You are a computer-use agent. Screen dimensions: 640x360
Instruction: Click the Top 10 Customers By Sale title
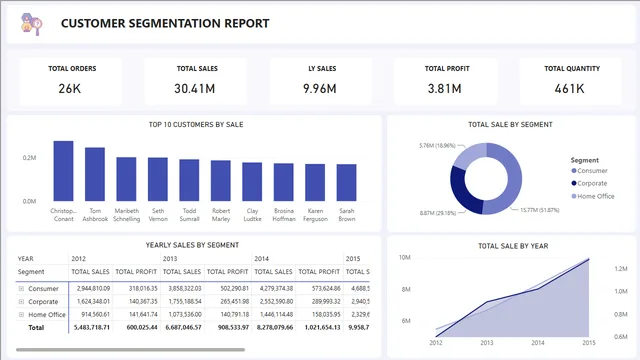[196, 125]
